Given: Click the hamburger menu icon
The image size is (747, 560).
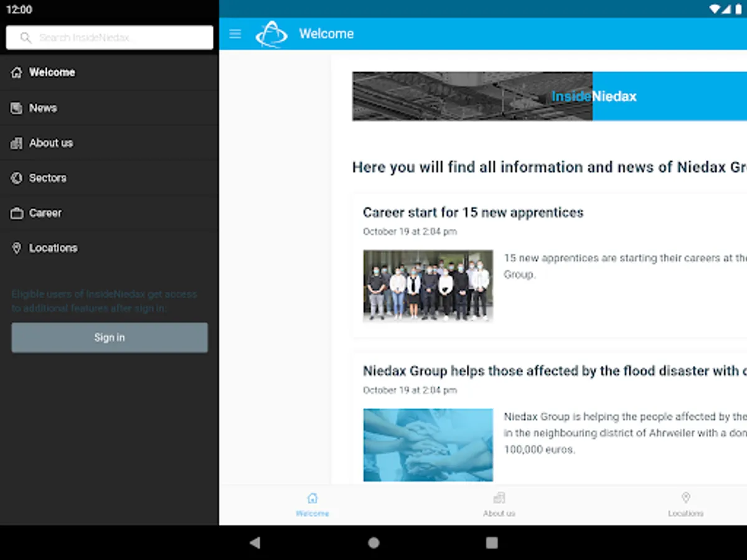Looking at the screenshot, I should [235, 34].
